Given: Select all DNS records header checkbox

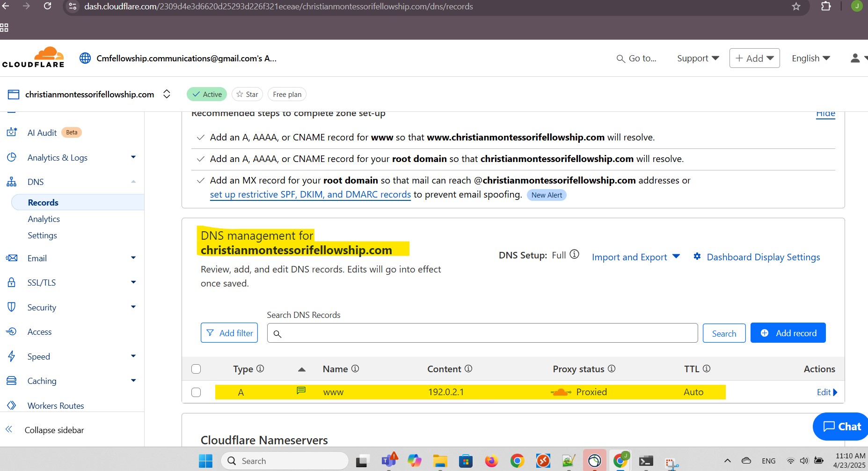Looking at the screenshot, I should (196, 369).
